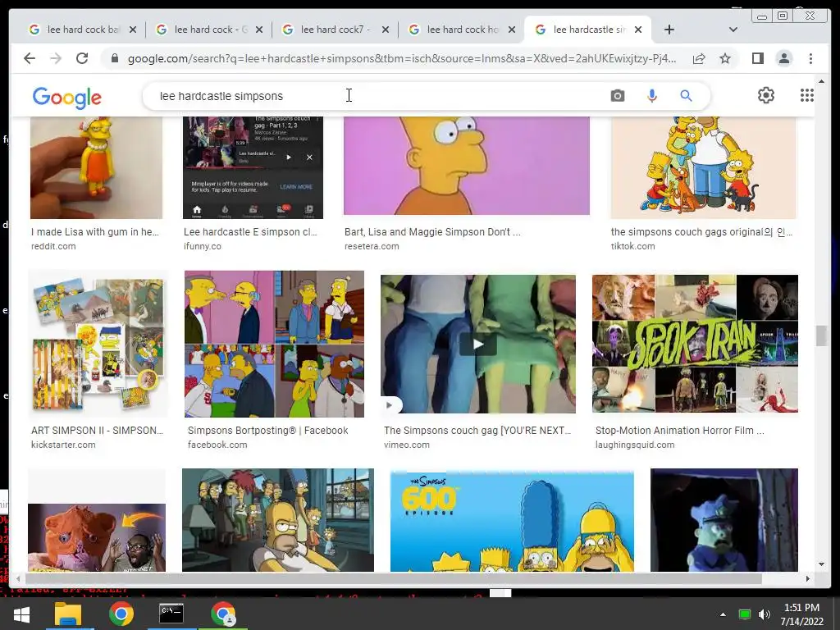
Task: Switch to 'lee hard cock7' tab
Action: coord(336,30)
